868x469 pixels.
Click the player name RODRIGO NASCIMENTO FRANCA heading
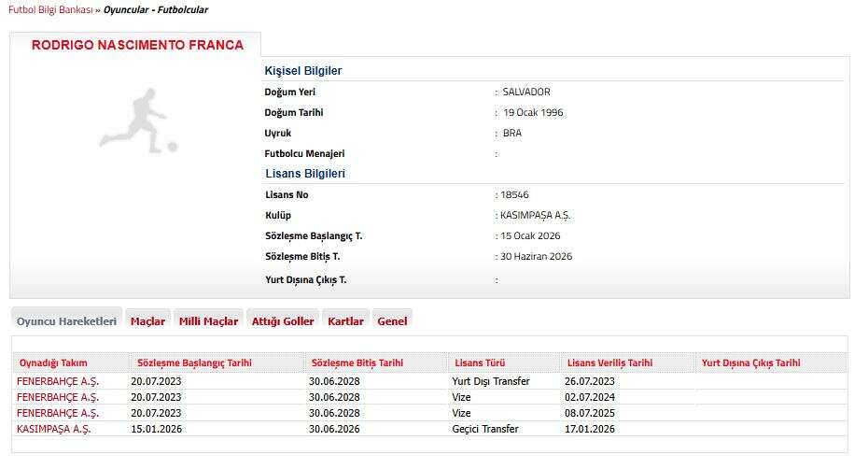tap(137, 45)
